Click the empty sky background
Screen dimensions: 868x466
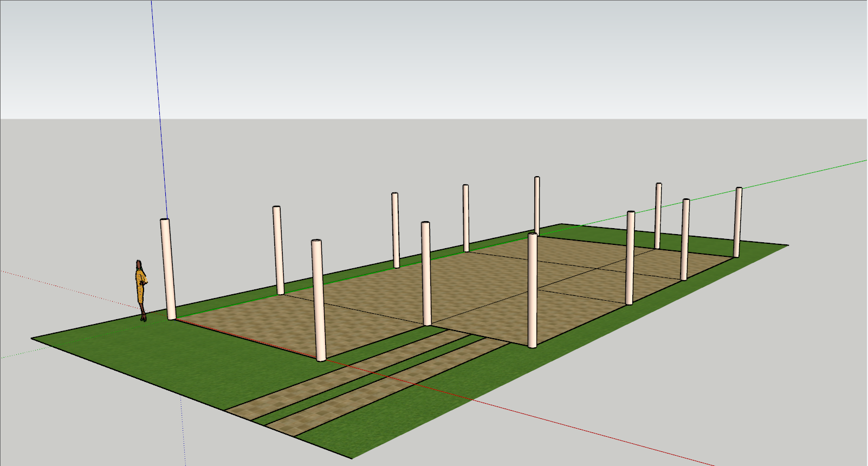[433, 54]
